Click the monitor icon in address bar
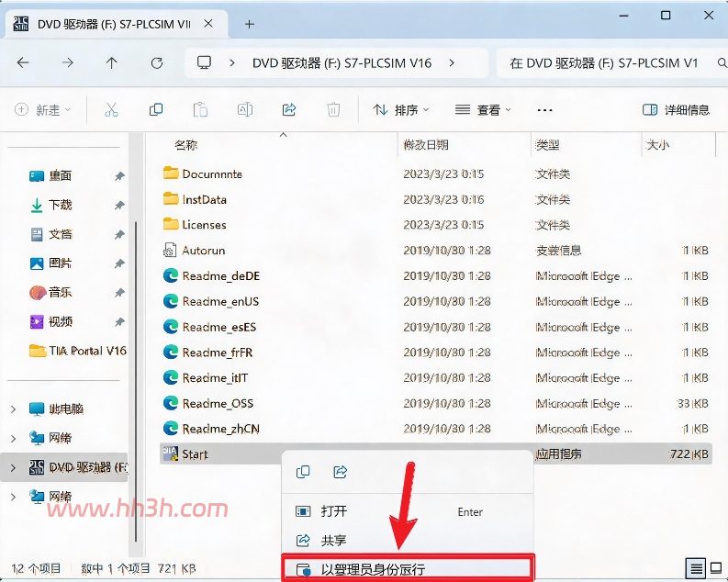 205,62
